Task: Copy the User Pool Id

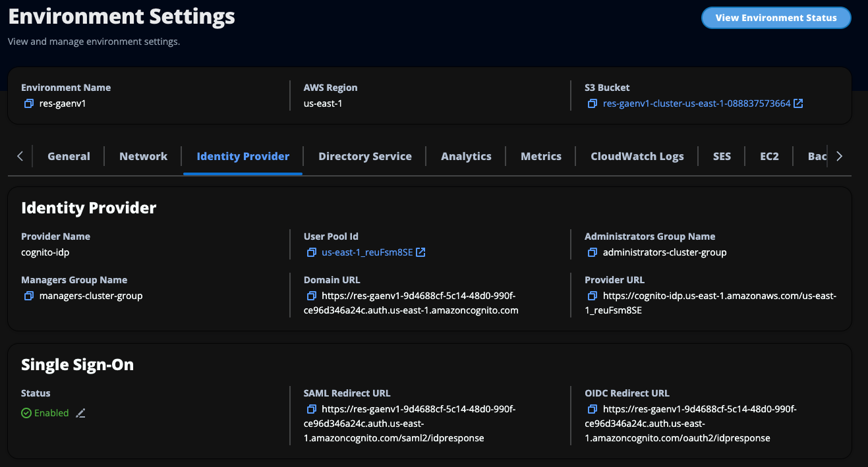Action: tap(310, 252)
